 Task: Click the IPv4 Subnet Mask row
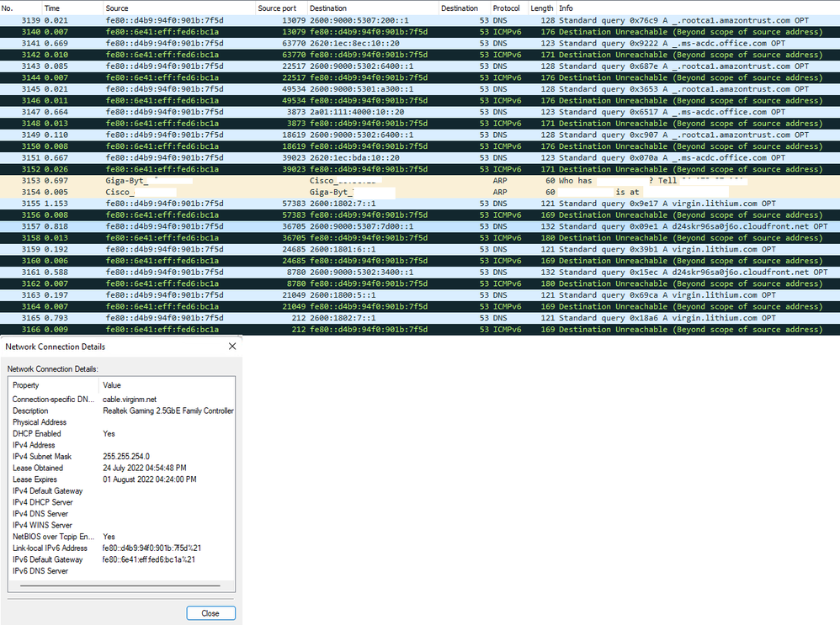tap(121, 456)
